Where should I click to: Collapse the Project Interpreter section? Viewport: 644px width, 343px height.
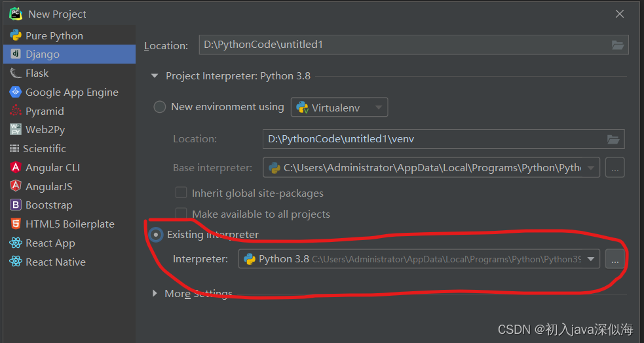[155, 76]
